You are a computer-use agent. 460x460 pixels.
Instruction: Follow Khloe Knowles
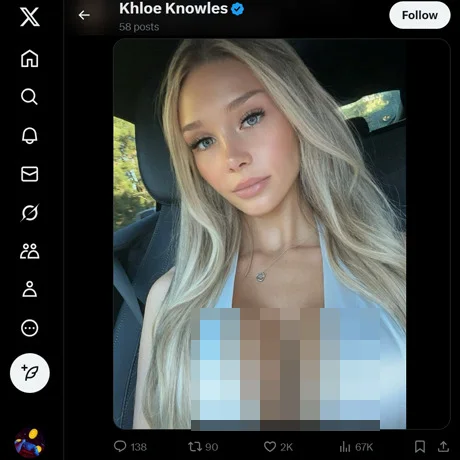420,15
